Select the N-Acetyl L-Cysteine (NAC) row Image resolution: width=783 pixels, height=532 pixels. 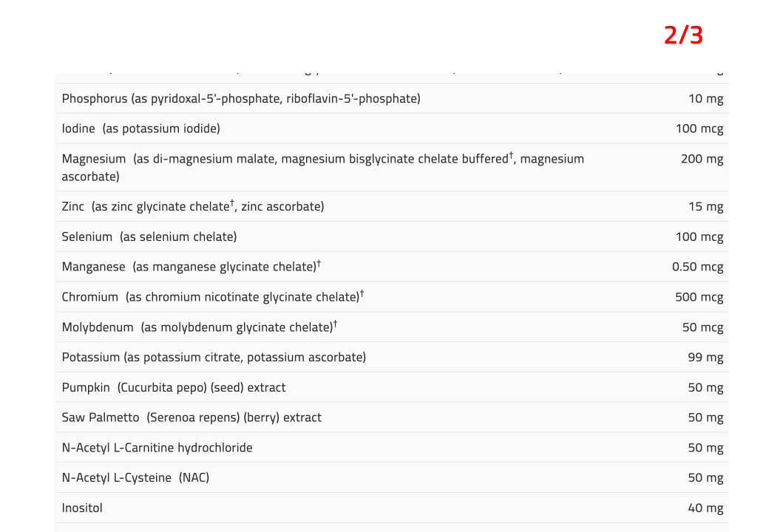click(x=392, y=477)
